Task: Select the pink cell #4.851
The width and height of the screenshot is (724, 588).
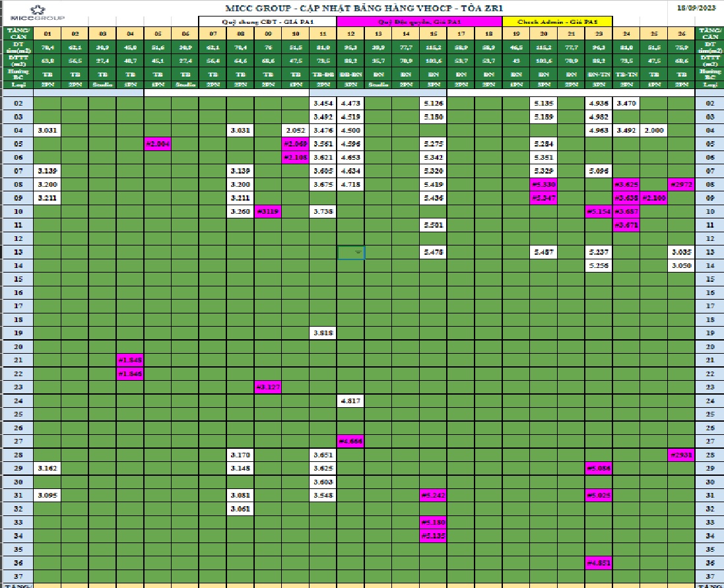Action: (599, 563)
